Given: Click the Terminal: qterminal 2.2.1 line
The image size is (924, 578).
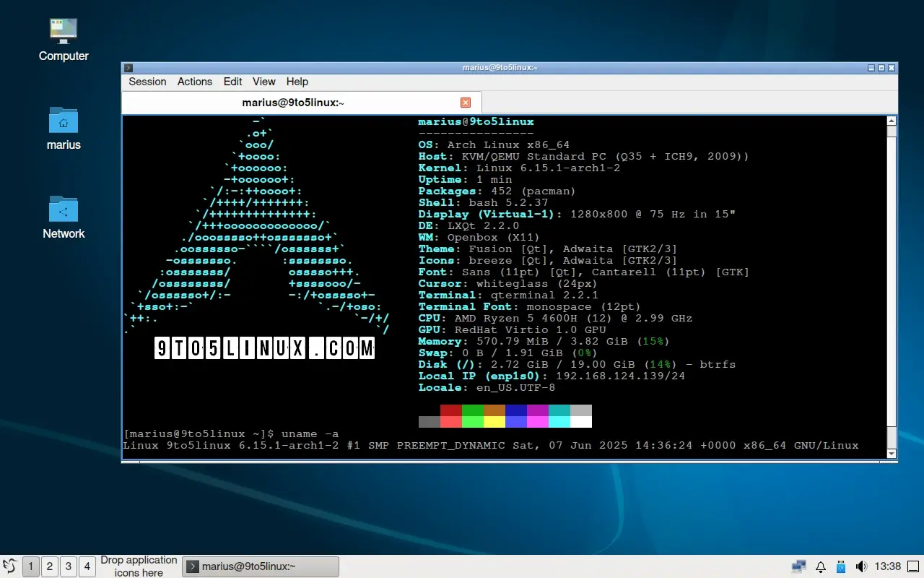Looking at the screenshot, I should point(508,296).
